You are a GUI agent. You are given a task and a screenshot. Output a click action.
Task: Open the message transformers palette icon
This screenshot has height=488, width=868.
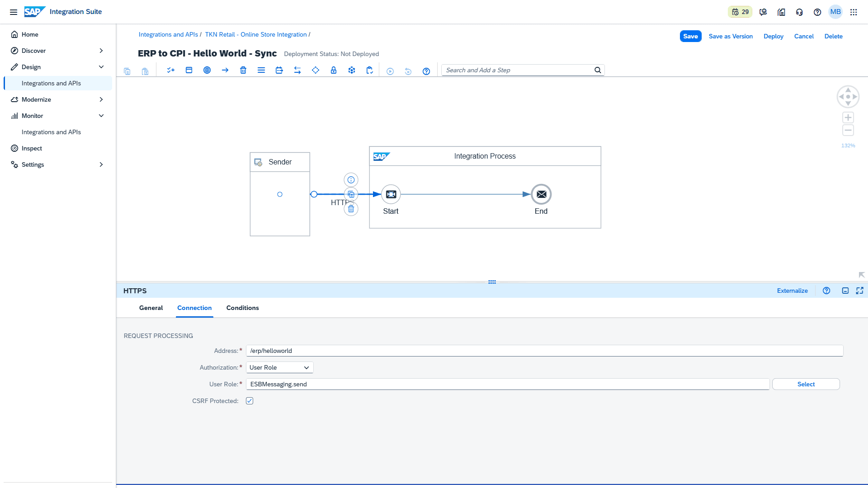(279, 70)
